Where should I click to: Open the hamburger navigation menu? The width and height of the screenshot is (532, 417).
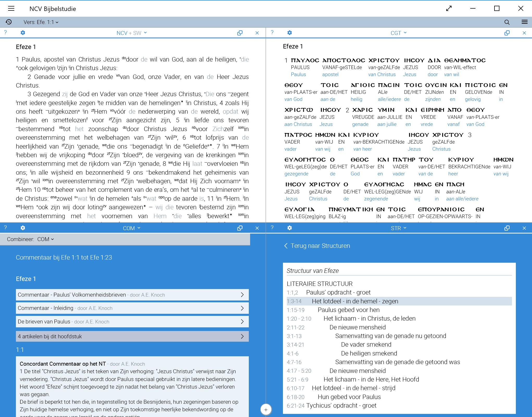(11, 9)
